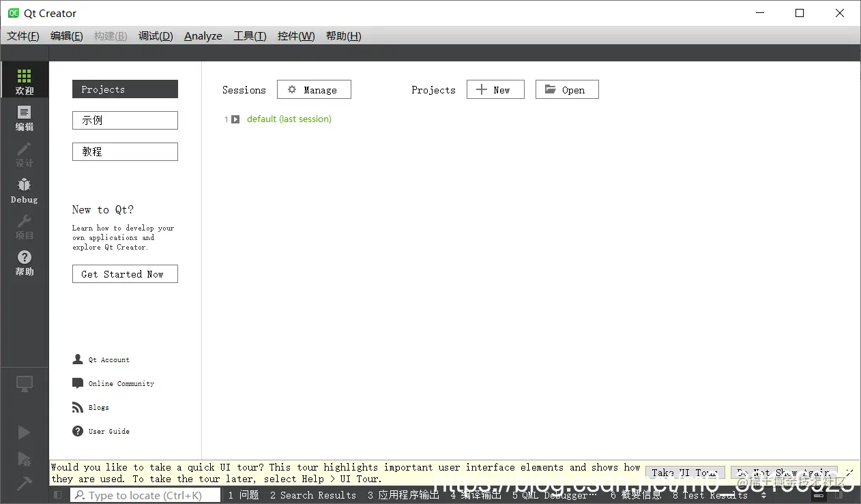
Task: Open the 4 编译输出 pane
Action: click(476, 495)
